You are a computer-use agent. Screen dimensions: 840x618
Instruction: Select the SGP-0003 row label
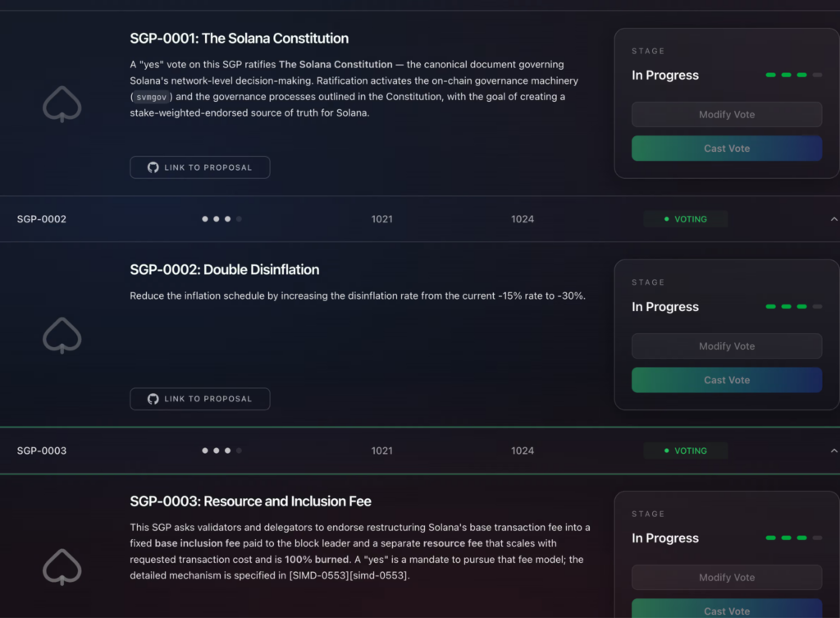click(42, 451)
